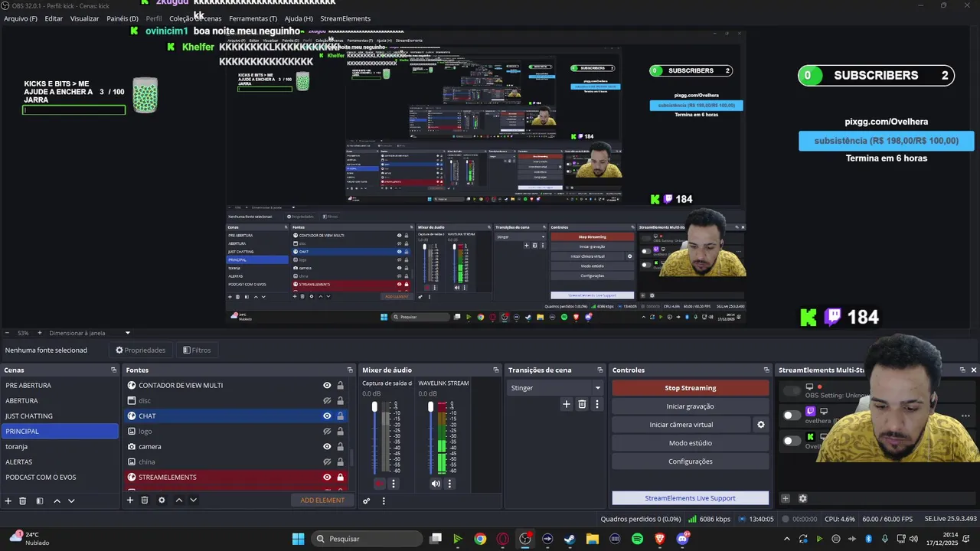Open advanced audio properties gears icon

click(x=367, y=501)
